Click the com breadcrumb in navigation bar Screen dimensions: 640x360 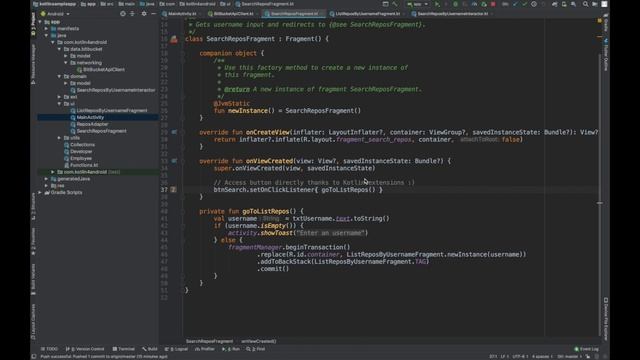pos(167,4)
